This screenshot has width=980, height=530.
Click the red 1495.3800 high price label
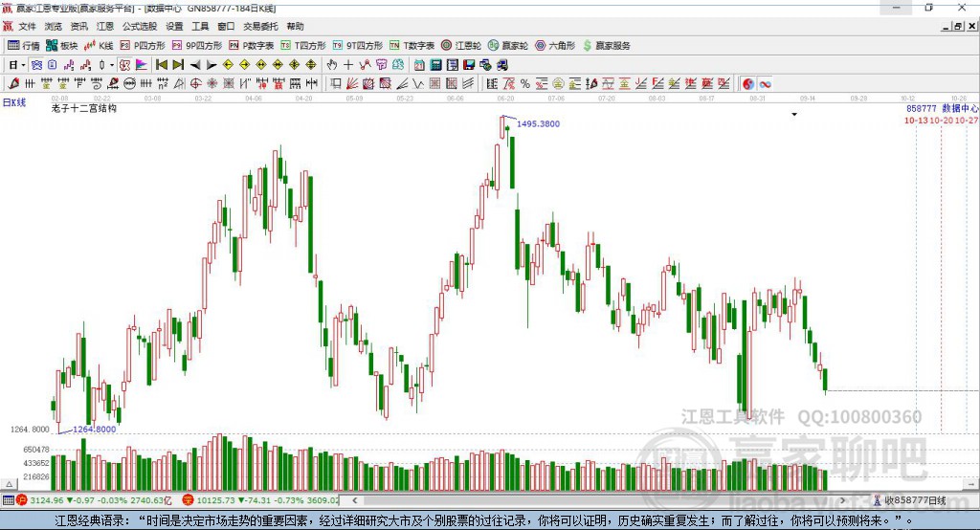[538, 123]
